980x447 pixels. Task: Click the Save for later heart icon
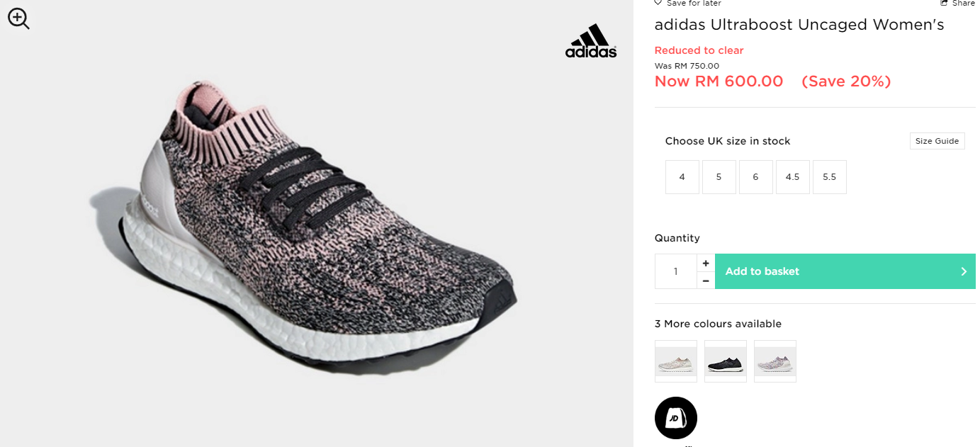tap(658, 4)
